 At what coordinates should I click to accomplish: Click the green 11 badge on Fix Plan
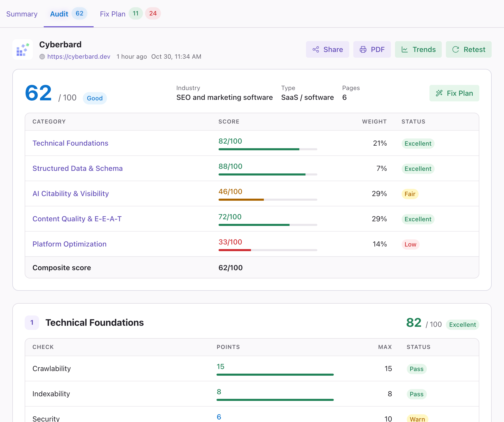pos(136,13)
